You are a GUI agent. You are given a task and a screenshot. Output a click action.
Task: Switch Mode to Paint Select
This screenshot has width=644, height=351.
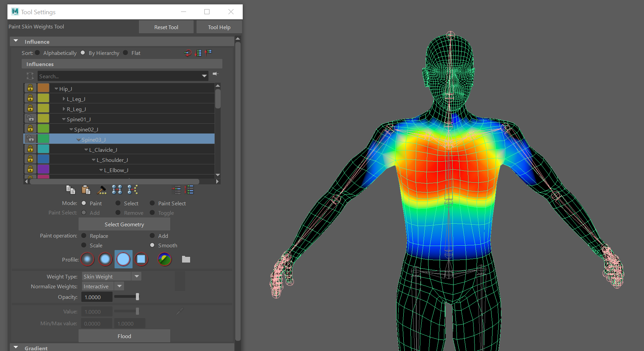pos(152,203)
